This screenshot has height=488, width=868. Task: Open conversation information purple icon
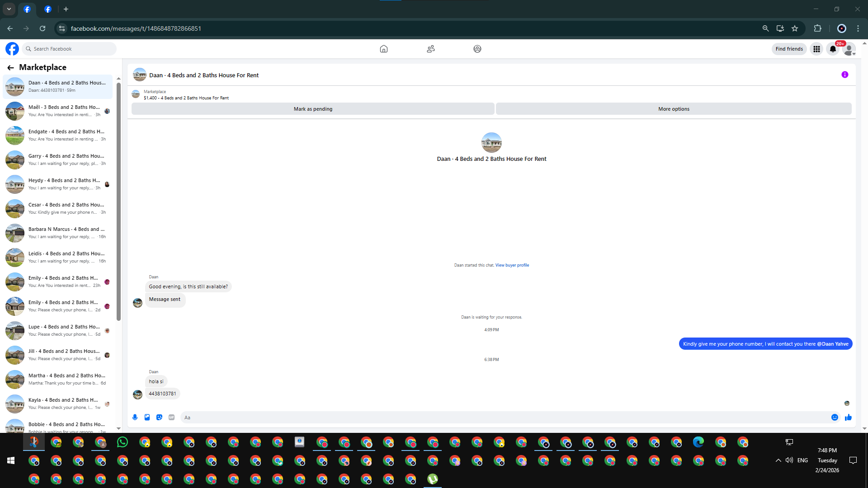click(844, 75)
